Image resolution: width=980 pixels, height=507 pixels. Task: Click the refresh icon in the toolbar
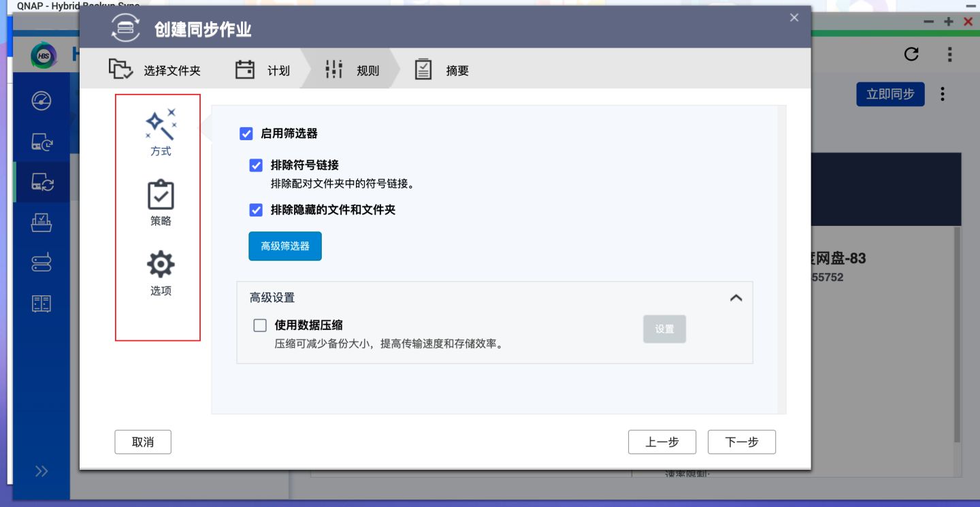pos(911,54)
